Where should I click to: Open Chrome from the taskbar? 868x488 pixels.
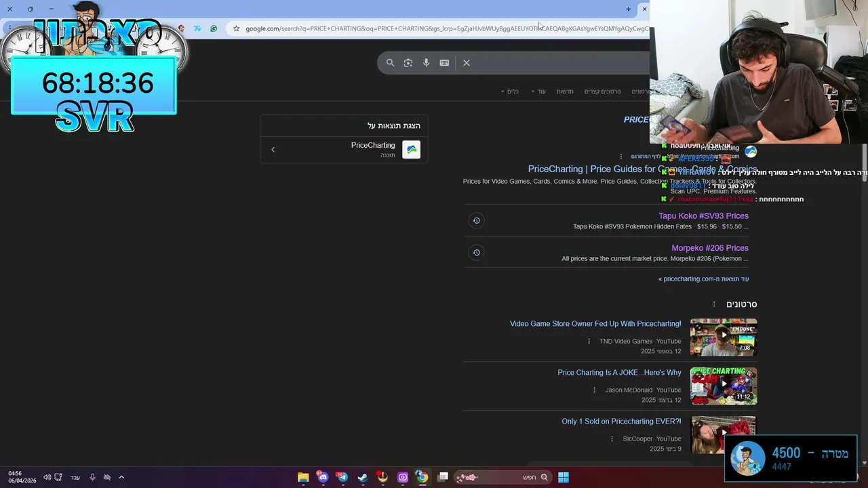(x=422, y=477)
